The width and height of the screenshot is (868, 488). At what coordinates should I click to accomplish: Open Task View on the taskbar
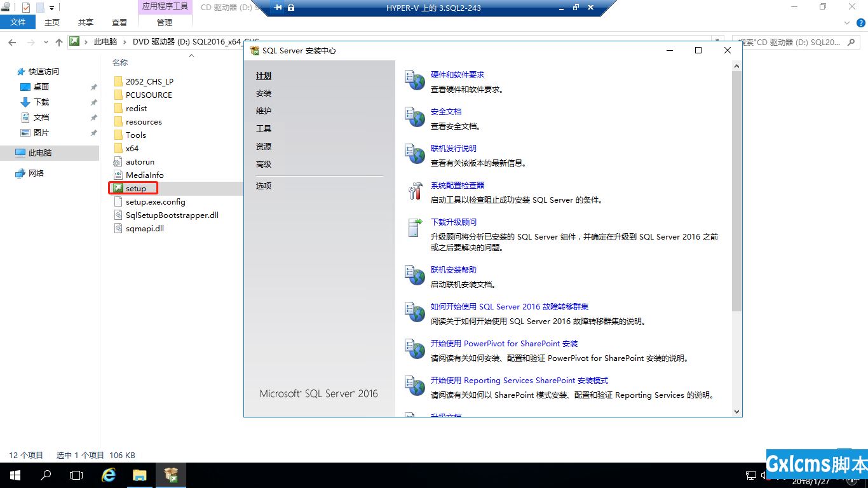pos(76,475)
